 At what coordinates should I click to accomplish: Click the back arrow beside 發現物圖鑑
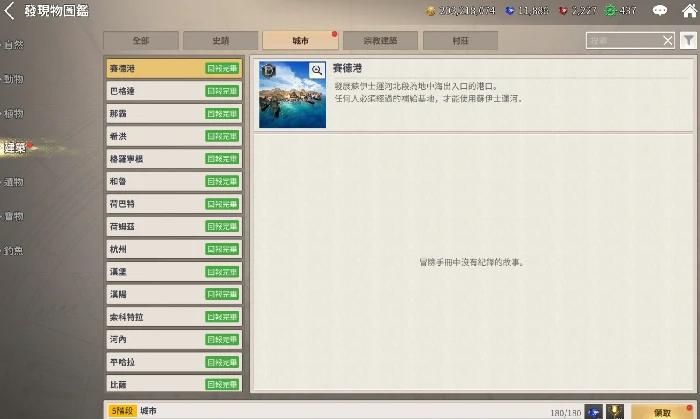click(x=10, y=11)
